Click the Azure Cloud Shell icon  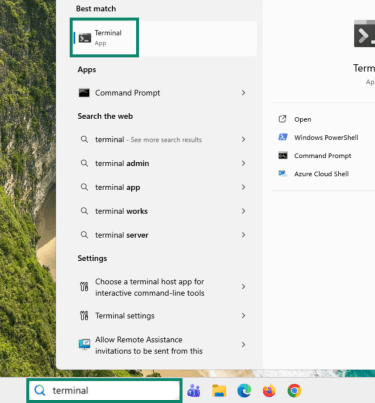tap(283, 173)
